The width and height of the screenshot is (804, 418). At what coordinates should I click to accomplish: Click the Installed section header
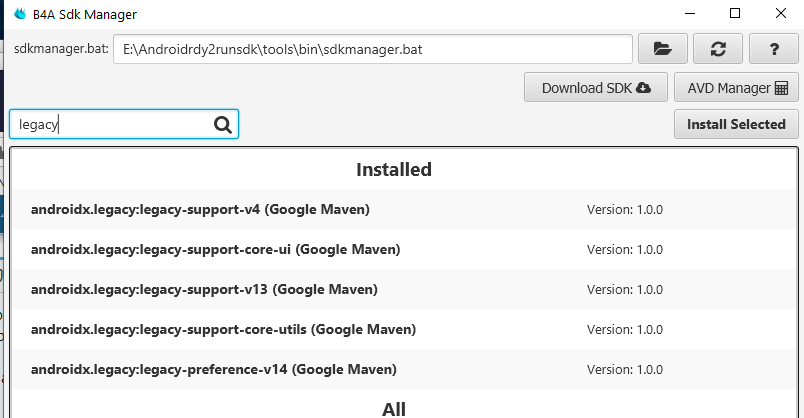coord(394,169)
